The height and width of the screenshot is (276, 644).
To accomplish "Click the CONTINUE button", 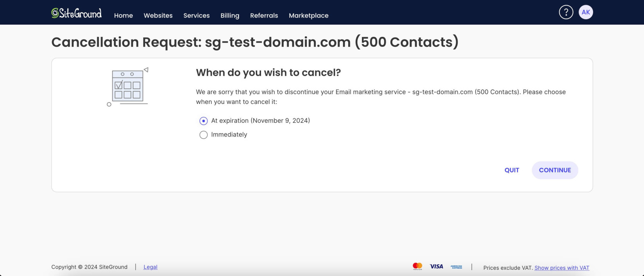I will click(555, 170).
